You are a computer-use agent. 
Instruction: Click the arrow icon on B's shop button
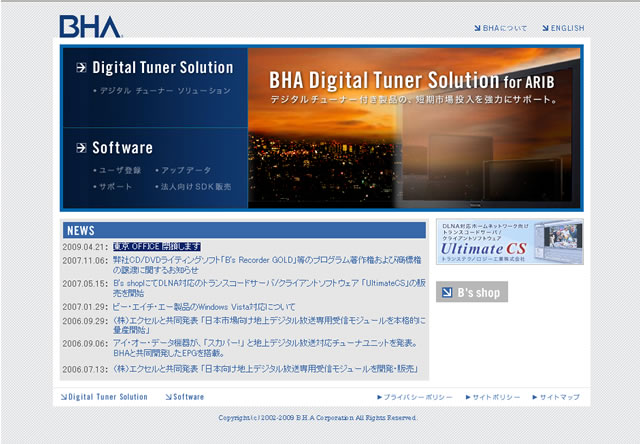(x=447, y=292)
